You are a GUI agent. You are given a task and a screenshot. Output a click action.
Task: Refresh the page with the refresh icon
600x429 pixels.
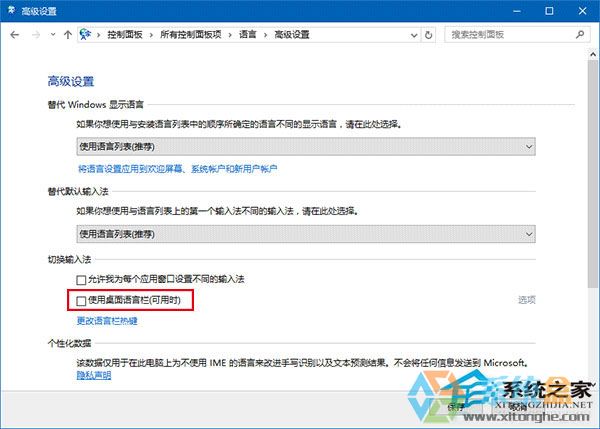(428, 35)
